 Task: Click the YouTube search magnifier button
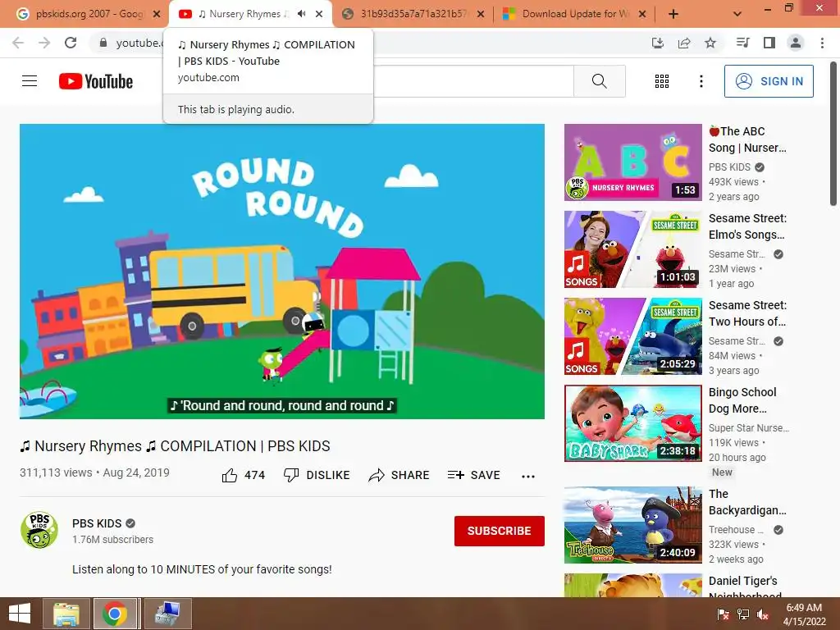tap(600, 81)
